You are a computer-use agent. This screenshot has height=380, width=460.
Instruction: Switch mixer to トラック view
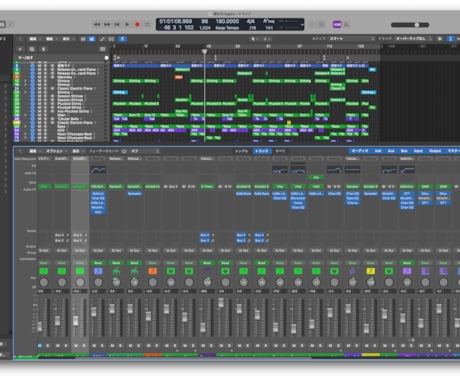pos(262,151)
